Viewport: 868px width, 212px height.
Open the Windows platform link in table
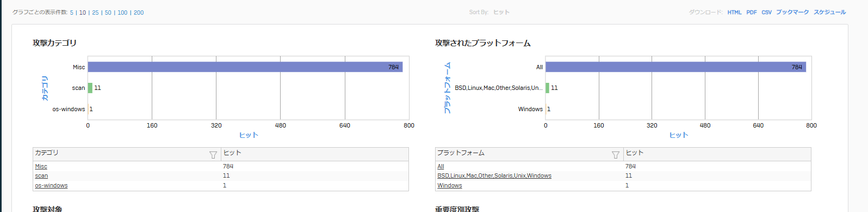450,185
